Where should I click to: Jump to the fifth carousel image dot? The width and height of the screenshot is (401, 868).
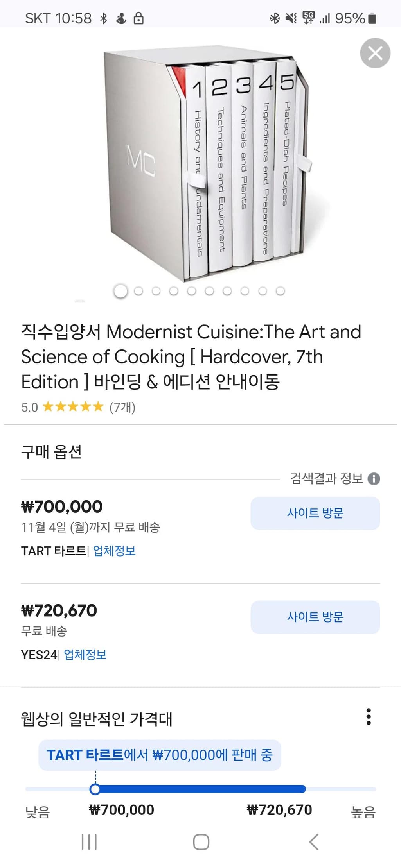point(192,291)
